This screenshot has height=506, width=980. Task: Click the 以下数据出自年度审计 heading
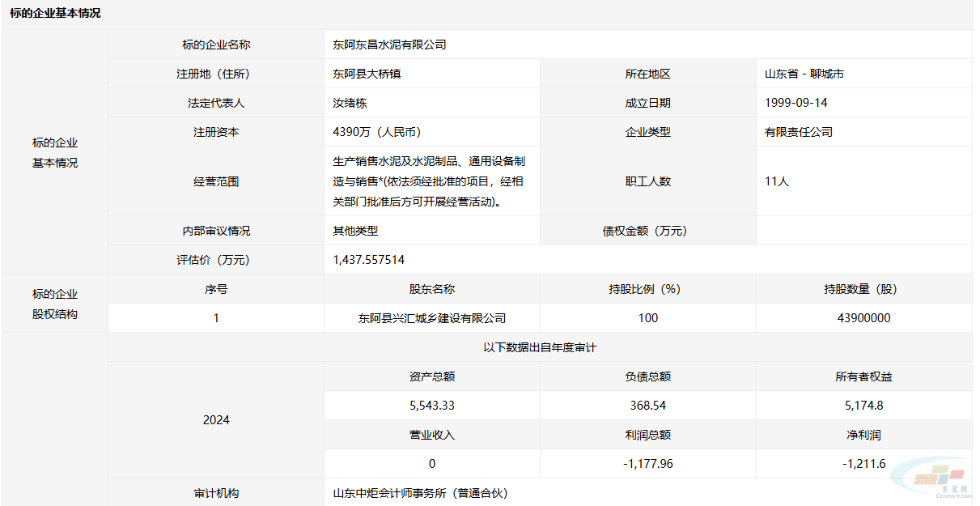coord(540,347)
